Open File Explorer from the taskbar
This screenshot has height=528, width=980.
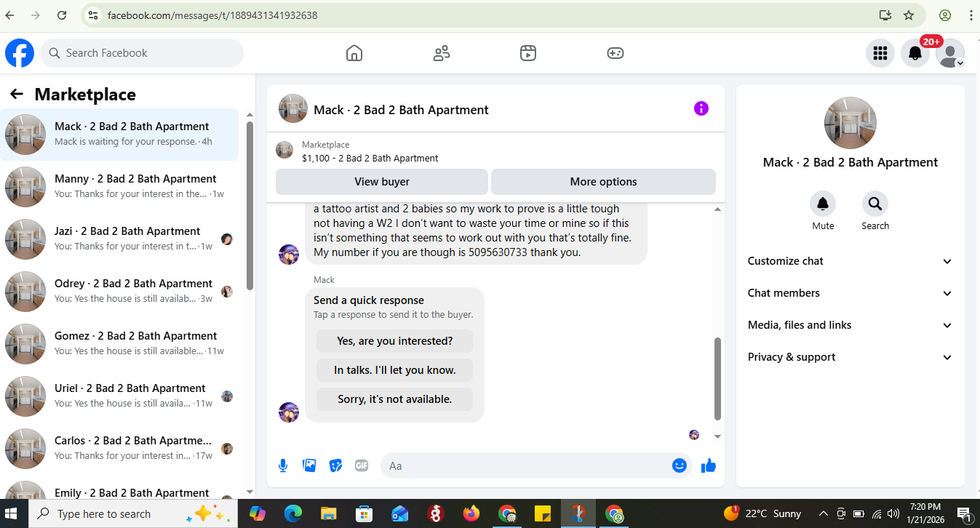[x=328, y=513]
